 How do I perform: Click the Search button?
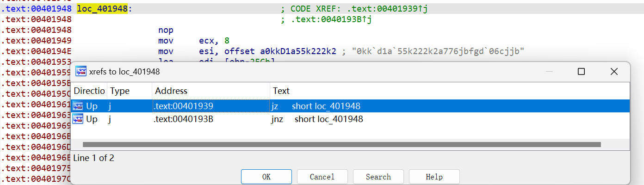(x=378, y=177)
